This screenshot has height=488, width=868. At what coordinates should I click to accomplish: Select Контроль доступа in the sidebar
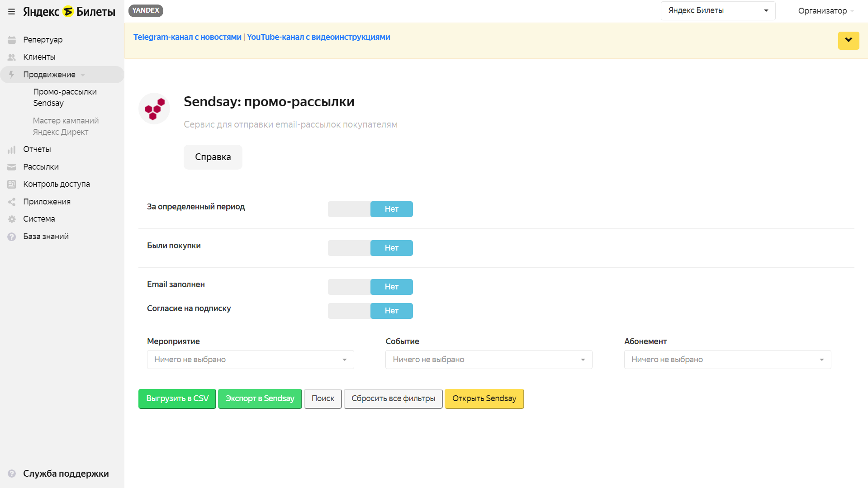[57, 185]
